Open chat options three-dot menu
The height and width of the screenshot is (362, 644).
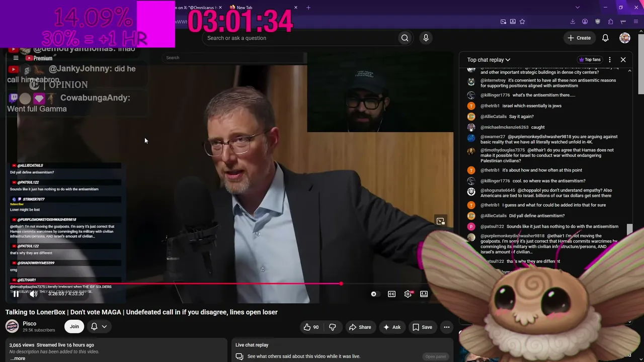tap(610, 60)
